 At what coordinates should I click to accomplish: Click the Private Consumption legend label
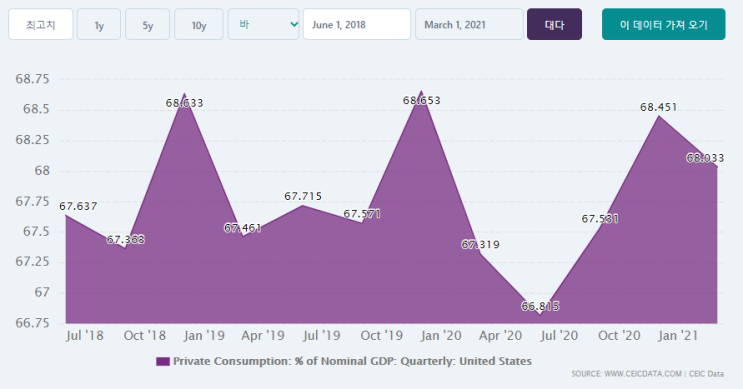[x=352, y=362]
